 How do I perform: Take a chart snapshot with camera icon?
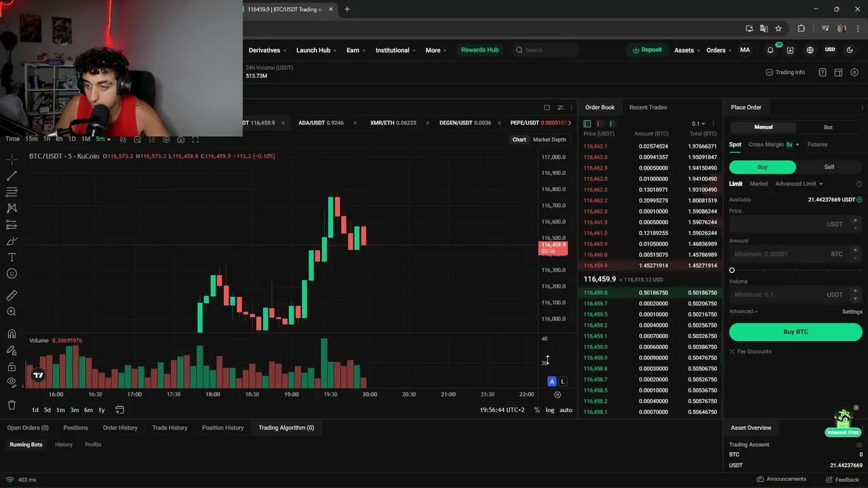(180, 140)
